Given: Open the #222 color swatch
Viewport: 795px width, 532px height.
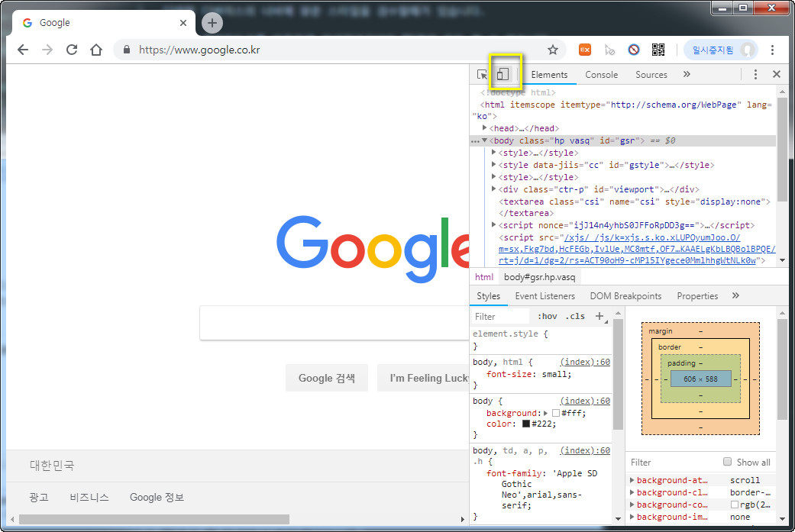Looking at the screenshot, I should pos(525,424).
